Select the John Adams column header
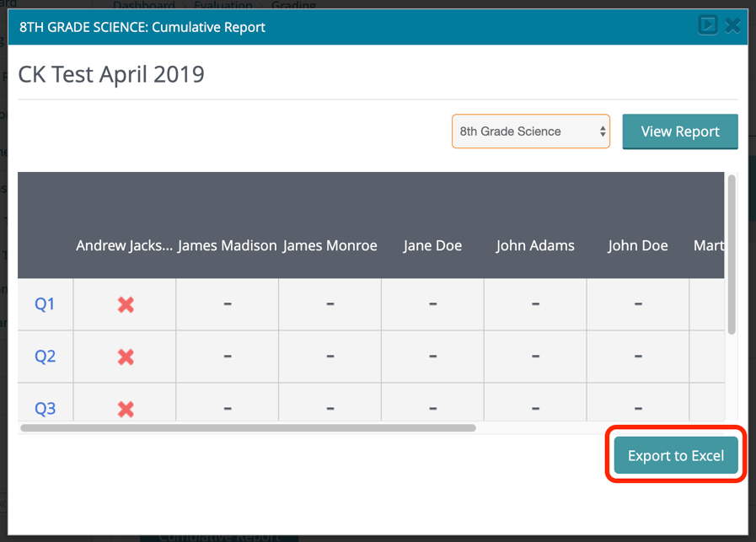 click(535, 245)
